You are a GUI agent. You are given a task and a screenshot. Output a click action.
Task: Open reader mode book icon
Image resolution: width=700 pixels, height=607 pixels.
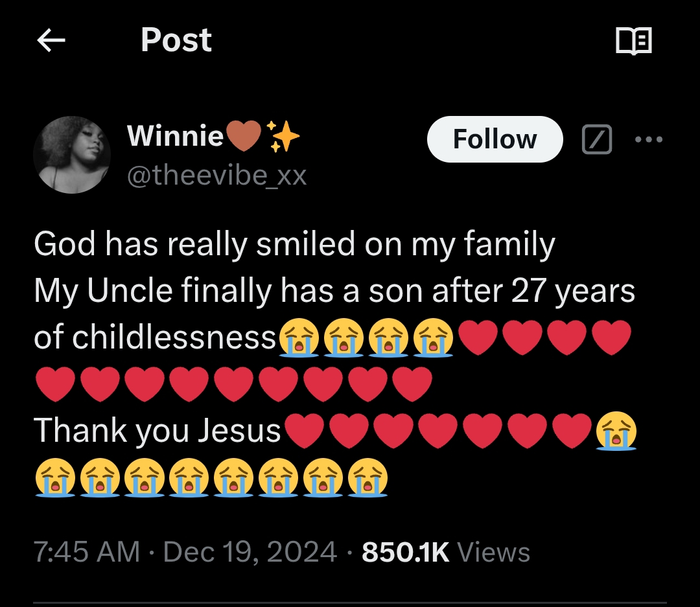tap(633, 41)
